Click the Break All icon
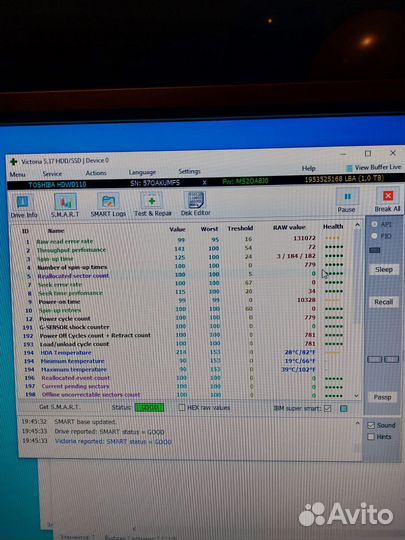The height and width of the screenshot is (540, 405). pos(388,196)
